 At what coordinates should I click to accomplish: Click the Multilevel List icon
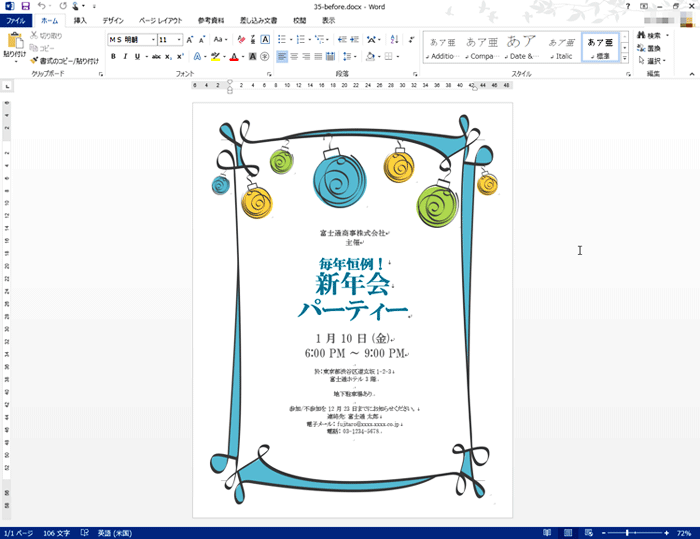320,40
